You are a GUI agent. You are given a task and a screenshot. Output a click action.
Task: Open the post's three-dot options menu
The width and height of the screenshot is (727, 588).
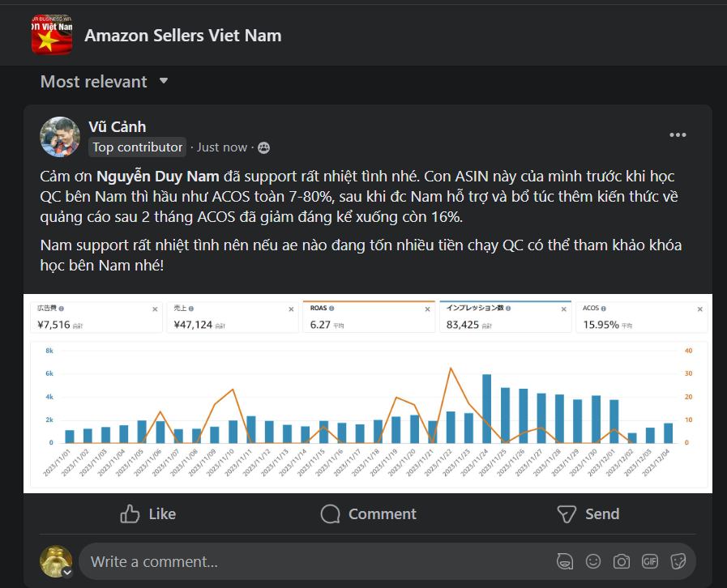[678, 135]
